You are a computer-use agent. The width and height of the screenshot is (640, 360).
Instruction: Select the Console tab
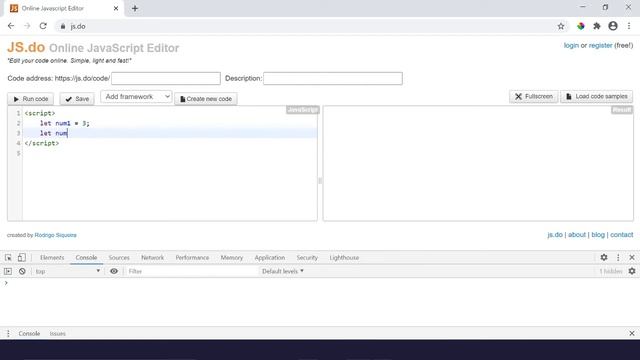pos(86,258)
